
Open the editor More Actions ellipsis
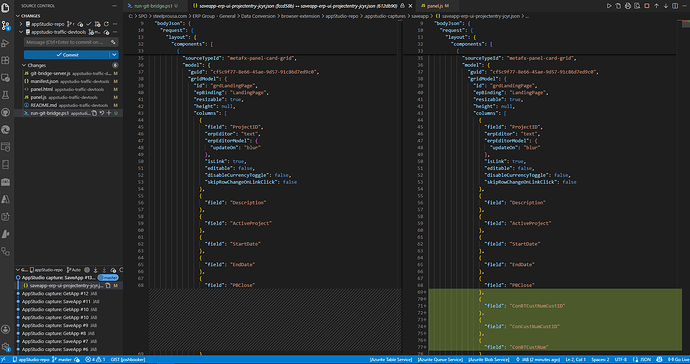[x=684, y=6]
